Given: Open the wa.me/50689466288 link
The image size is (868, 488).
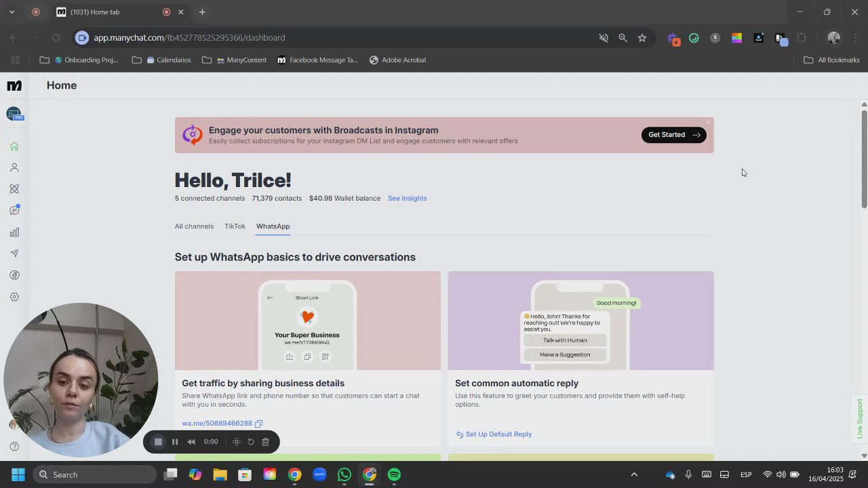Looking at the screenshot, I should pyautogui.click(x=217, y=424).
